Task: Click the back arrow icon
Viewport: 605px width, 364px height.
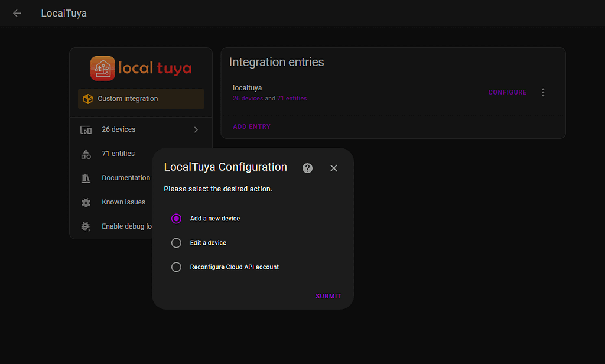Action: tap(17, 13)
